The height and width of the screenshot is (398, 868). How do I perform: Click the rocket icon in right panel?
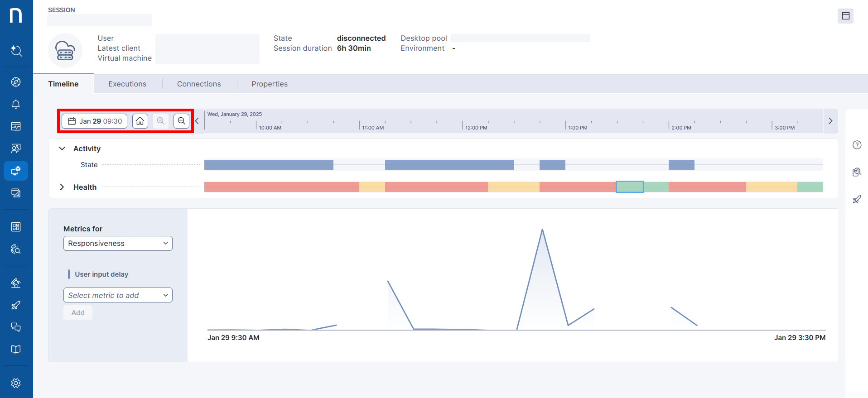point(857,199)
